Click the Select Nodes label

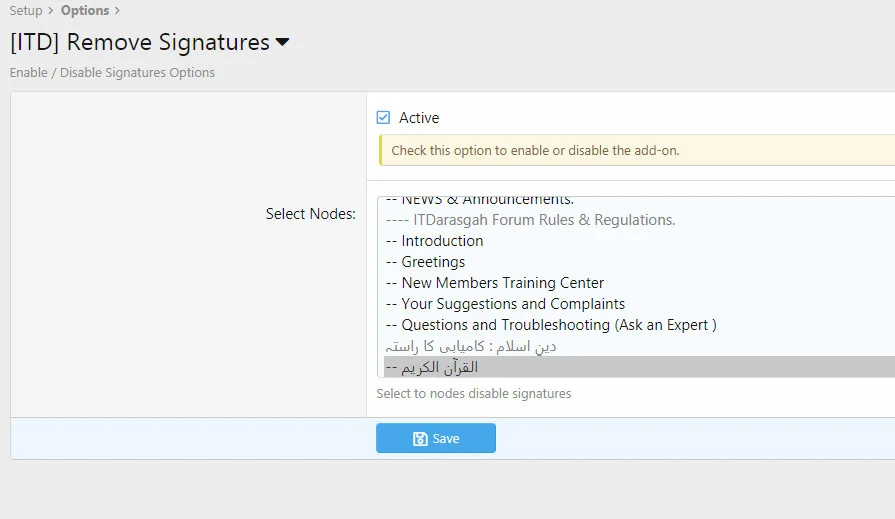pos(311,214)
